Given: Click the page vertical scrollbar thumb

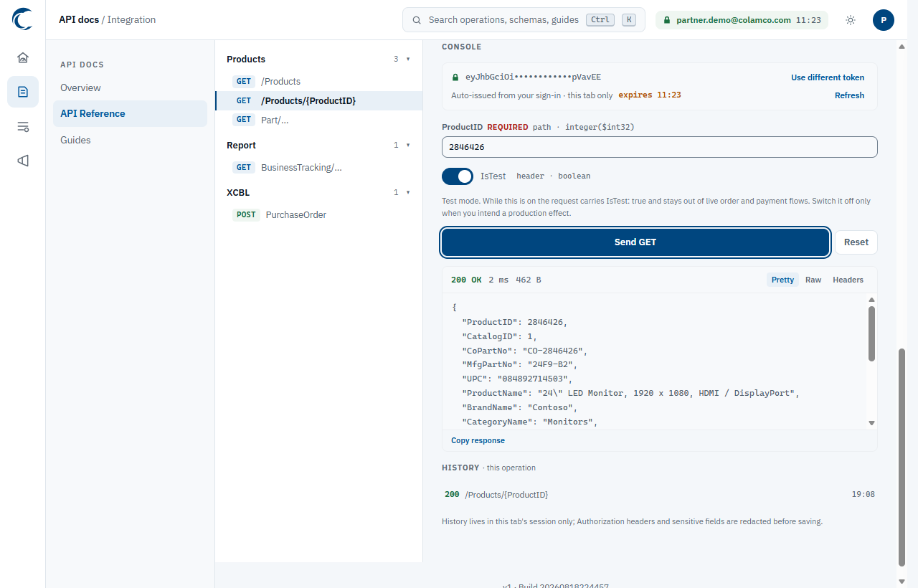Looking at the screenshot, I should (902, 457).
